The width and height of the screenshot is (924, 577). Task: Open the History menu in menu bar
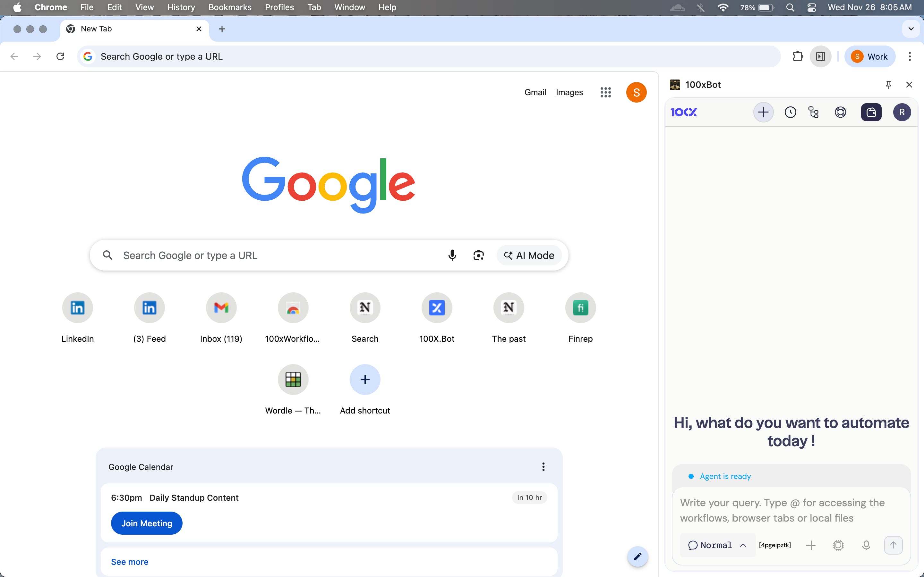(181, 7)
